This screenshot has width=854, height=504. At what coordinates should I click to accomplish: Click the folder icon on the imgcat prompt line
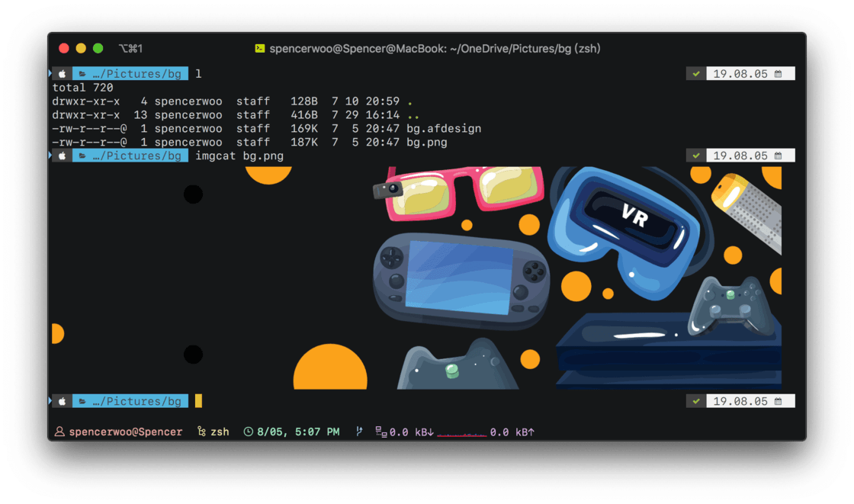pyautogui.click(x=82, y=156)
